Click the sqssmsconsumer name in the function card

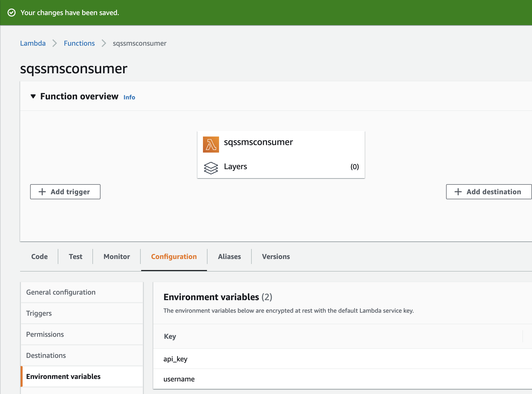point(258,142)
